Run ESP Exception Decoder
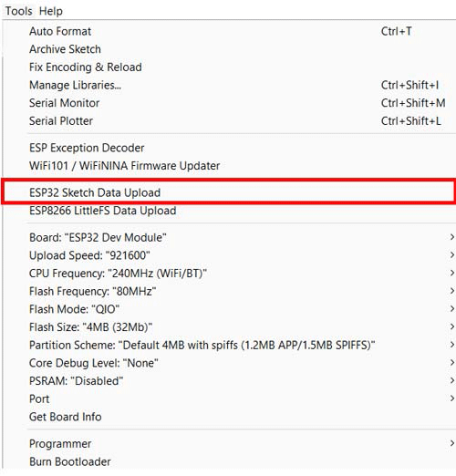Screen dimensions: 456x476 pos(229,148)
